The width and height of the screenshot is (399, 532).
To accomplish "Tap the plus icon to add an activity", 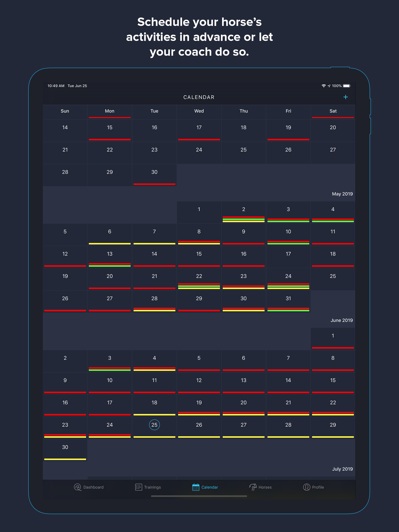I will point(345,97).
